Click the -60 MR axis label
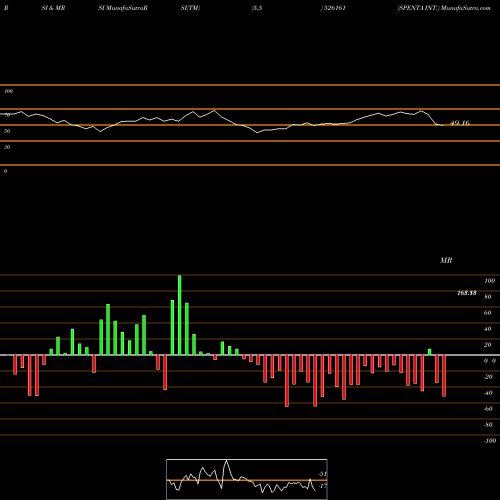Viewport: 500px width, 500px height. point(488,409)
